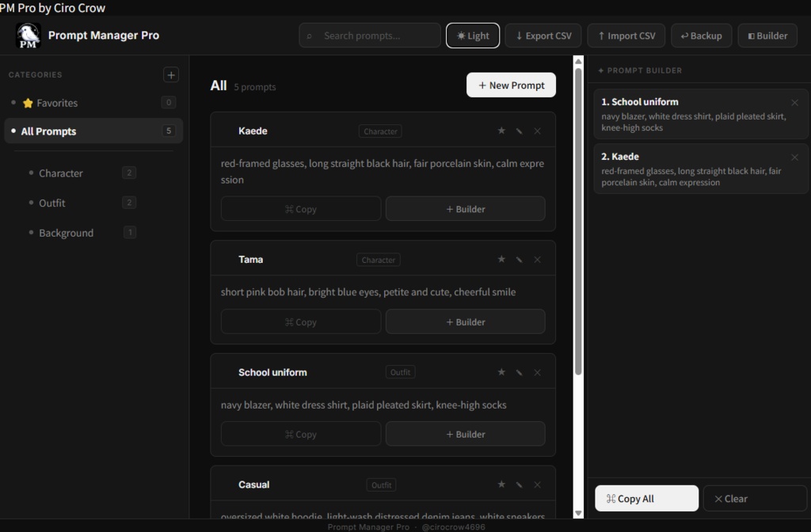The image size is (811, 532).
Task: Star the Tama prompt
Action: (x=501, y=259)
